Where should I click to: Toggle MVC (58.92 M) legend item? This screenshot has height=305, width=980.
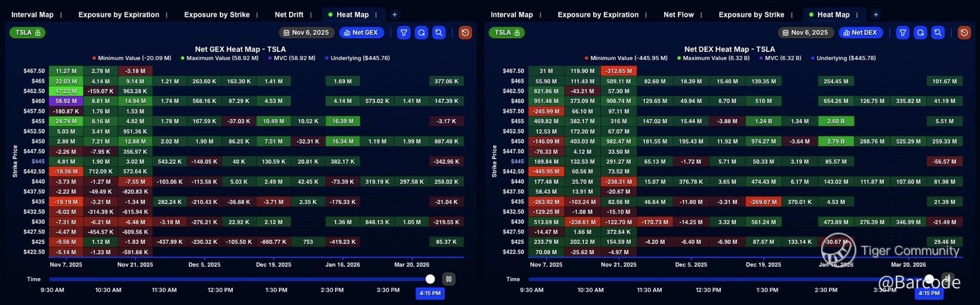point(292,58)
